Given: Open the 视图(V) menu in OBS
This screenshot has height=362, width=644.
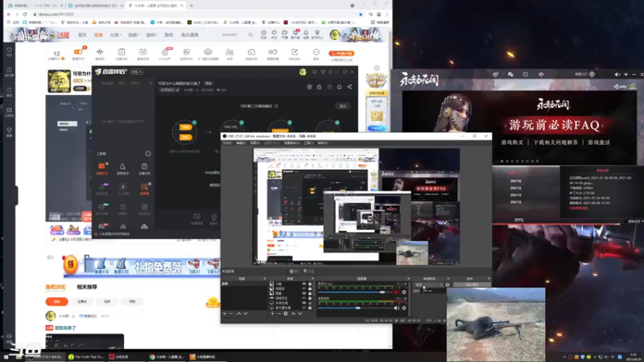Looking at the screenshot, I should (255, 143).
